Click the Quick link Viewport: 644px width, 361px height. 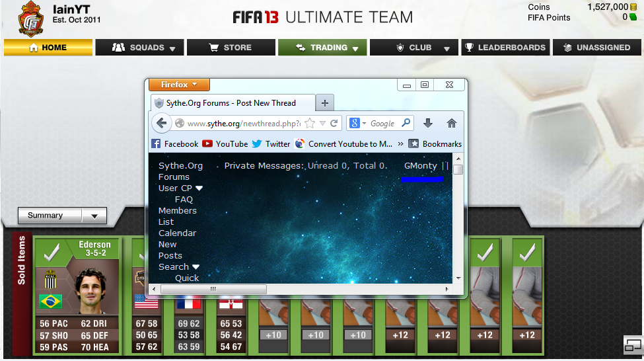point(187,278)
